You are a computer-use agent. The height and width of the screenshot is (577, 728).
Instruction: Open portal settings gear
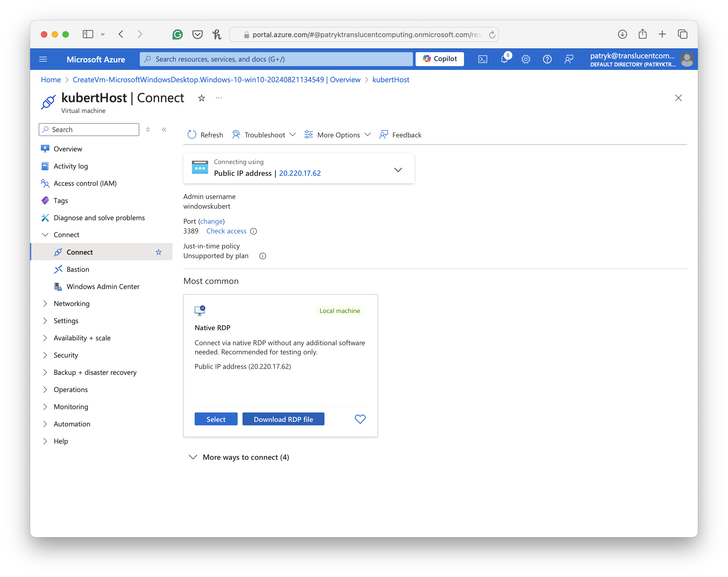(x=525, y=59)
